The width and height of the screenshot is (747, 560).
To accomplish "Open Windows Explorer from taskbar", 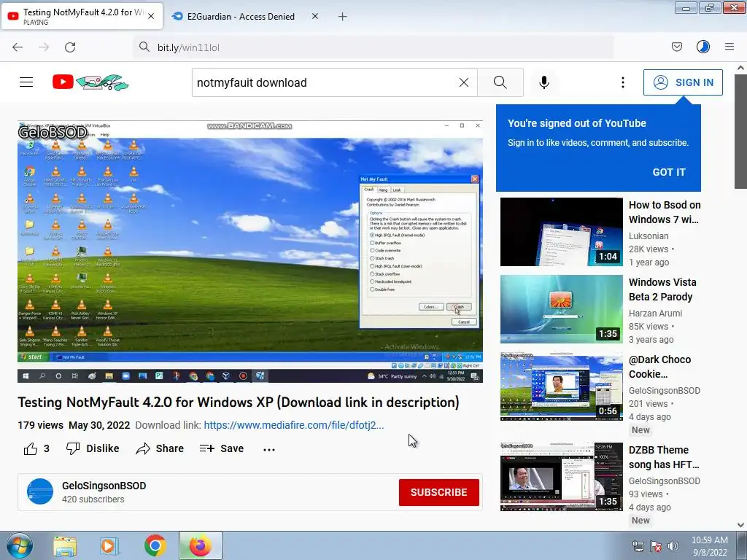I will [x=64, y=546].
